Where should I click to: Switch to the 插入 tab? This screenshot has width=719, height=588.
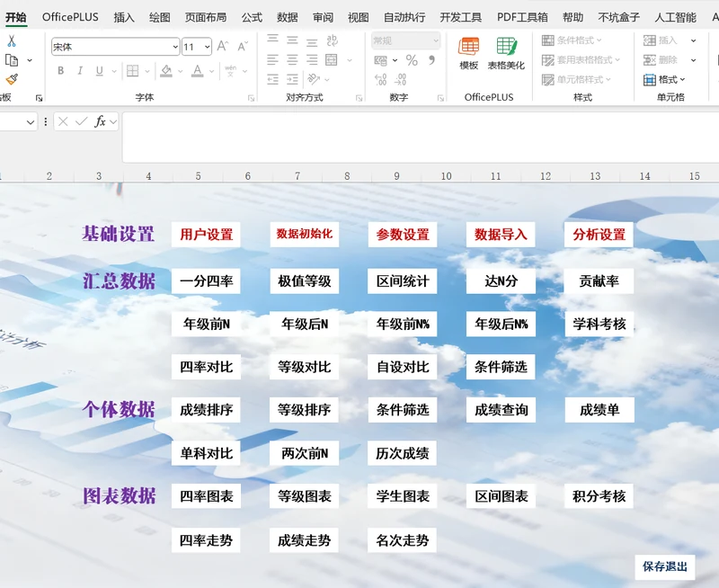point(124,17)
